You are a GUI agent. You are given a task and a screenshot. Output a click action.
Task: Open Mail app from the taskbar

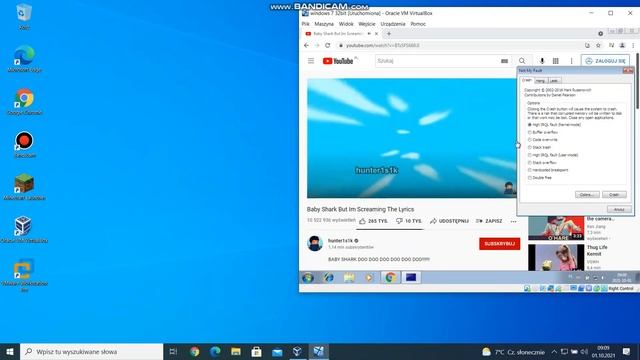click(277, 351)
